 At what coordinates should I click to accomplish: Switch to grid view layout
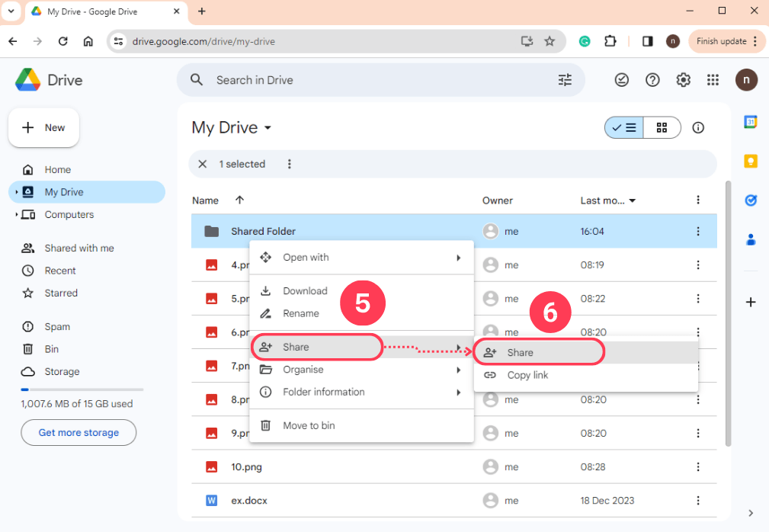(x=661, y=127)
